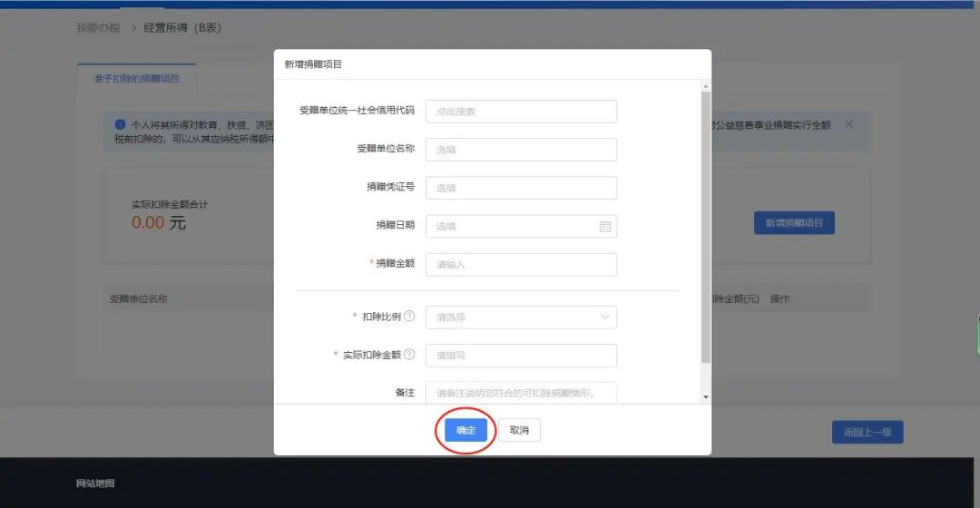Click the help icon beside 实际扣除金额
Image resolution: width=980 pixels, height=508 pixels.
[409, 355]
